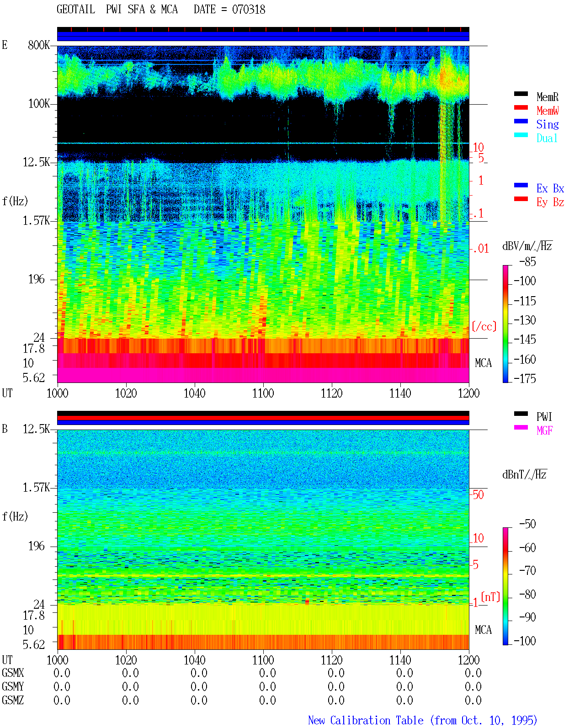Click the 'dBV/m/√Hz' unit label
585x728 pixels.
(x=527, y=246)
